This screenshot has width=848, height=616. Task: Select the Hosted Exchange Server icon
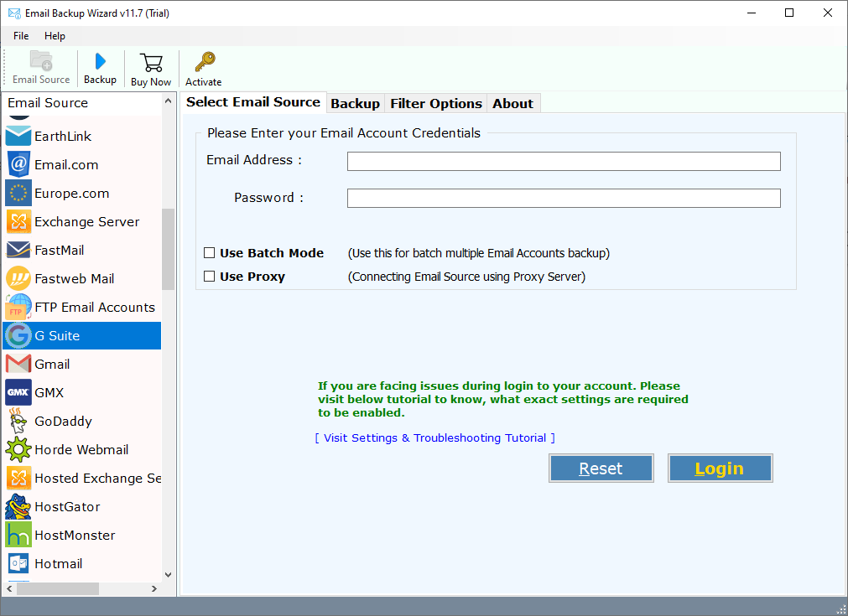(x=18, y=479)
